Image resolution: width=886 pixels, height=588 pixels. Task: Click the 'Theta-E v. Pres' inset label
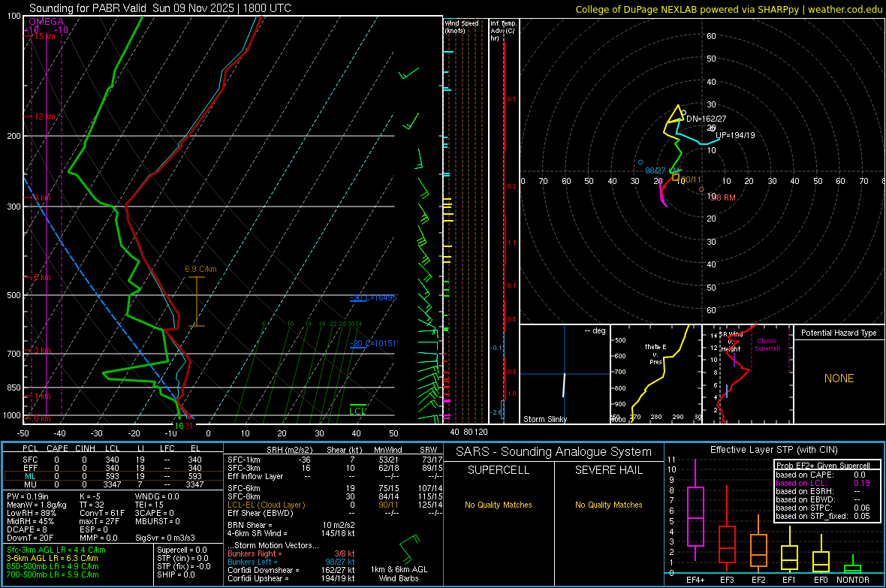pyautogui.click(x=655, y=354)
